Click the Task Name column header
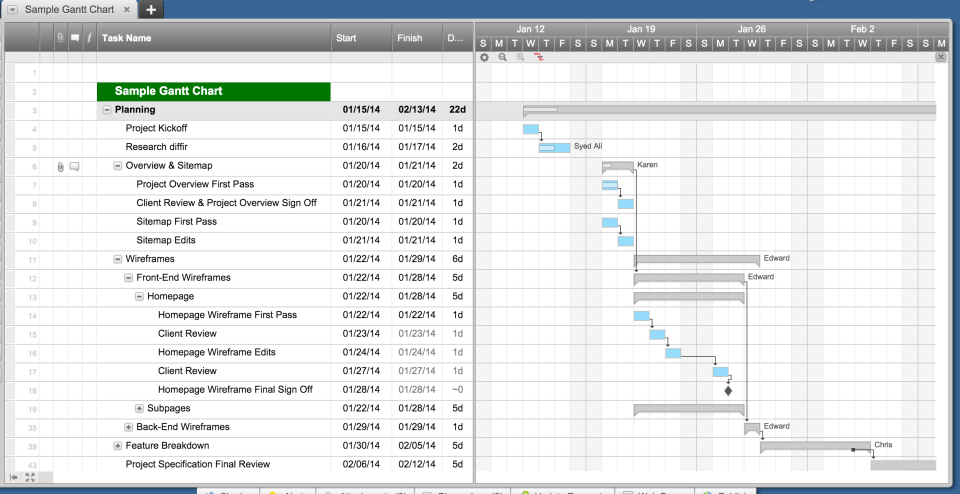This screenshot has height=494, width=960. [126, 38]
